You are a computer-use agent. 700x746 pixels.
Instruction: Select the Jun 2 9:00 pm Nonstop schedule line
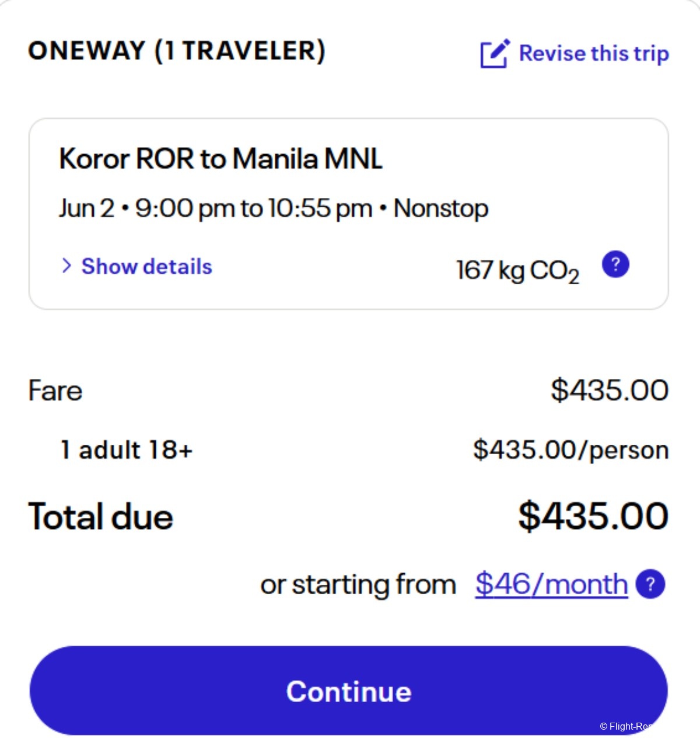pos(274,208)
